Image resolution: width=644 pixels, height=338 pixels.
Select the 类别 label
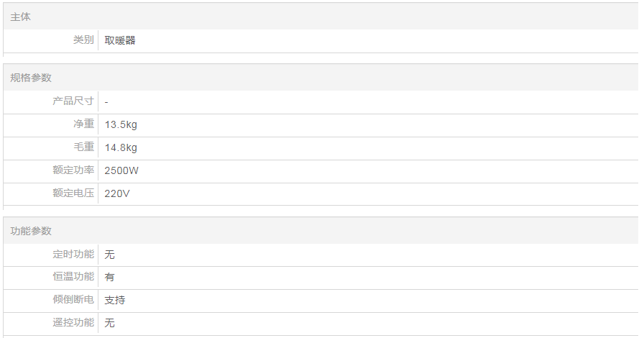coord(83,40)
